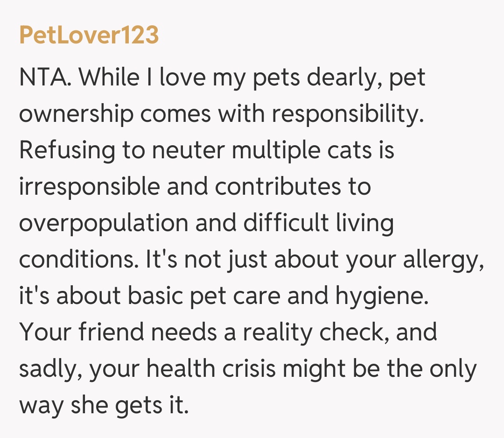Viewport: 504px width, 438px height.
Task: Click the word "NTA" in the comment
Action: click(x=45, y=78)
